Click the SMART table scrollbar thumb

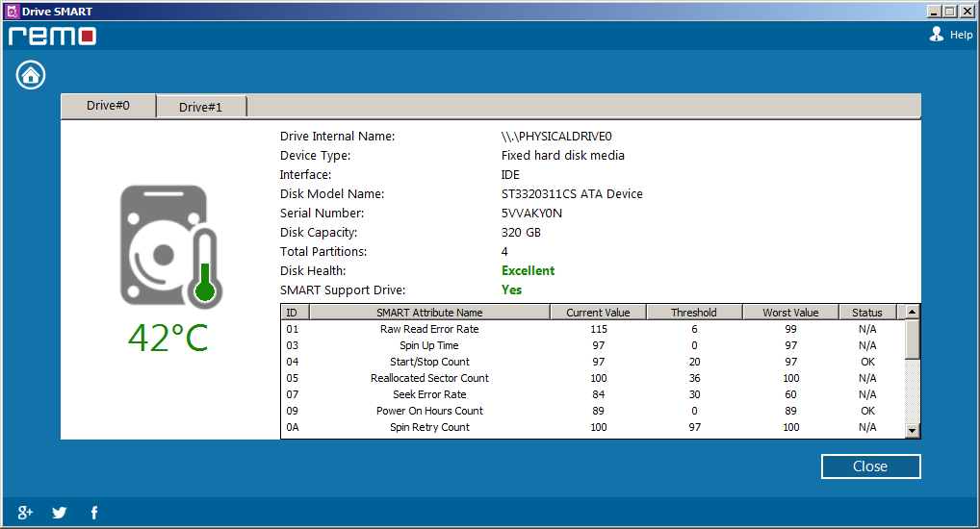(x=913, y=340)
